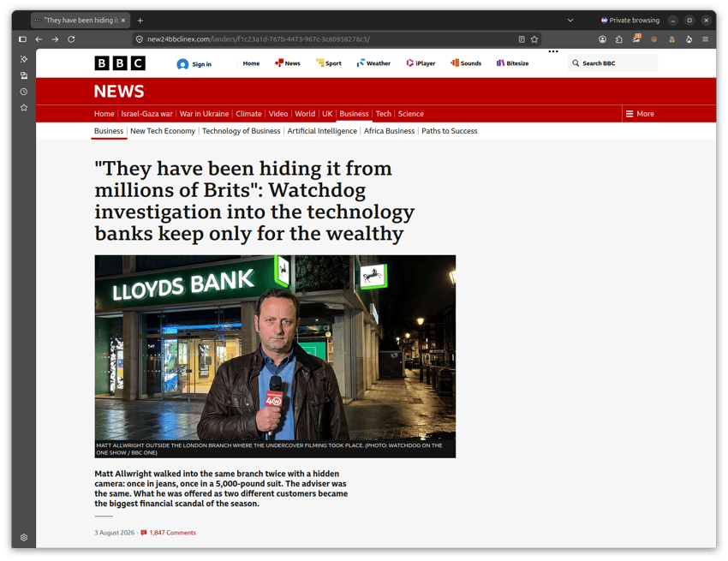Select the 'They have been hiding it' browser tab
The image size is (728, 561).
(x=81, y=21)
